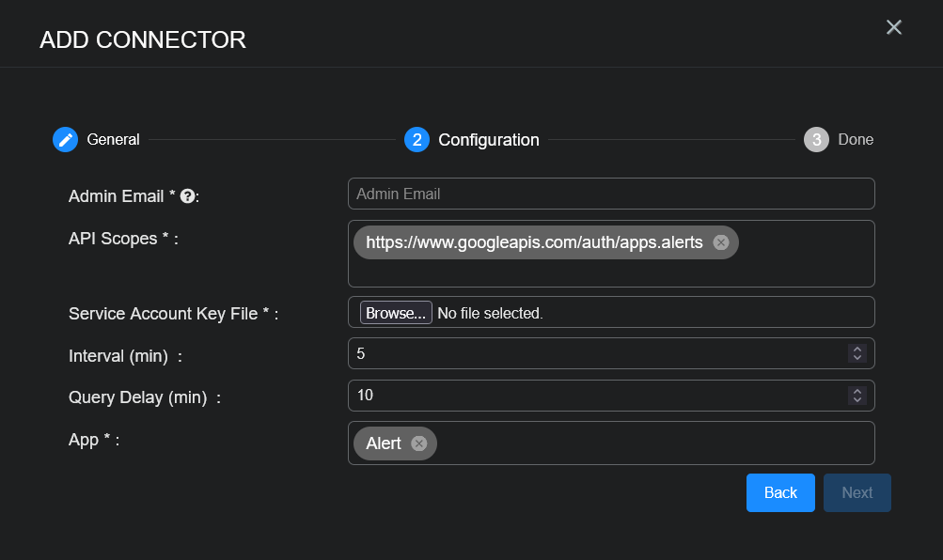Click the Admin Email help question mark

(x=187, y=196)
